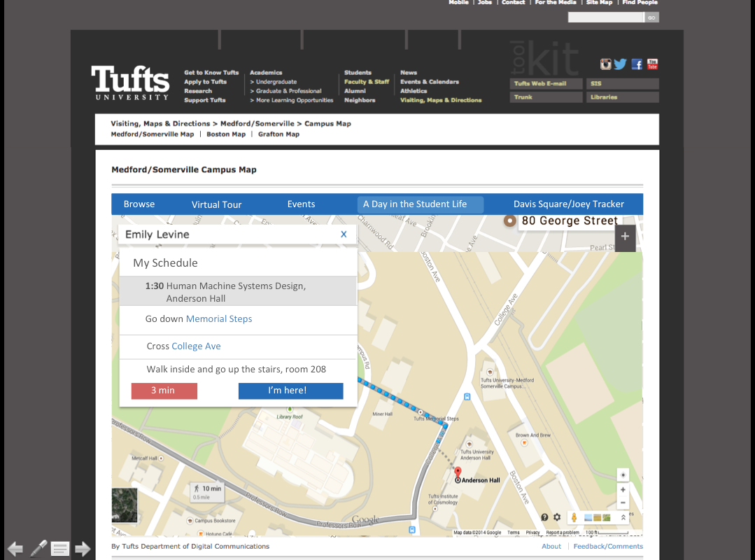The width and height of the screenshot is (755, 560).
Task: Zoom in using the map plus button
Action: (x=623, y=490)
